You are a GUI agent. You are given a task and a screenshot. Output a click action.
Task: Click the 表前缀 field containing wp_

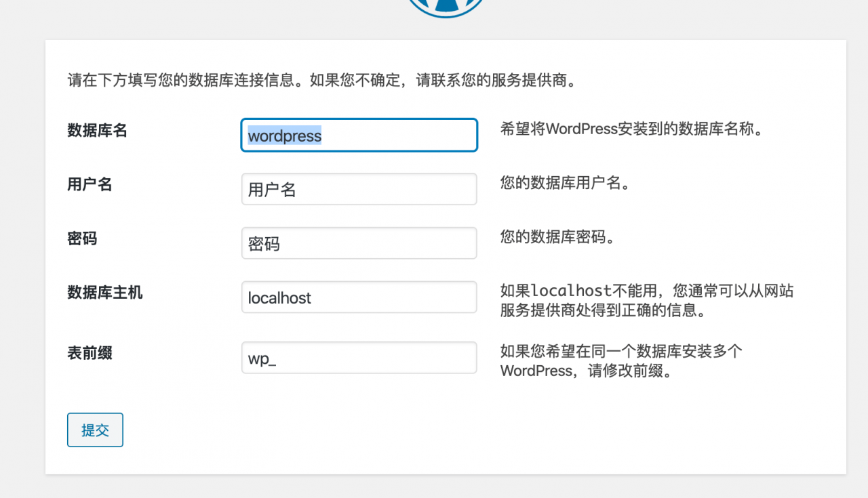(359, 358)
